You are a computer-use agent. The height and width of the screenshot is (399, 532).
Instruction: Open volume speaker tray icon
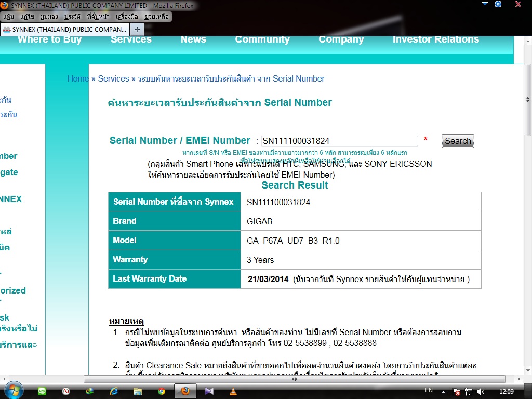pyautogui.click(x=481, y=392)
